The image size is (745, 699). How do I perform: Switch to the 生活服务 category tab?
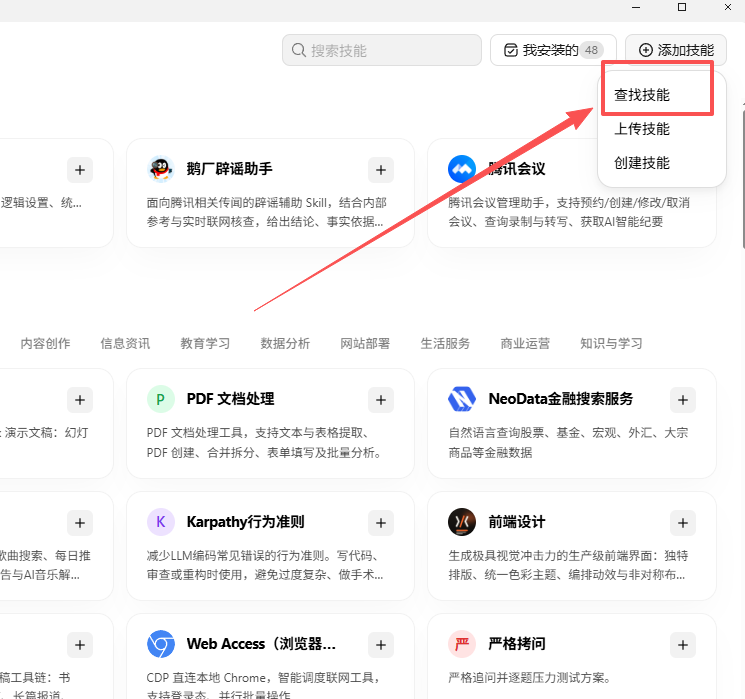445,344
